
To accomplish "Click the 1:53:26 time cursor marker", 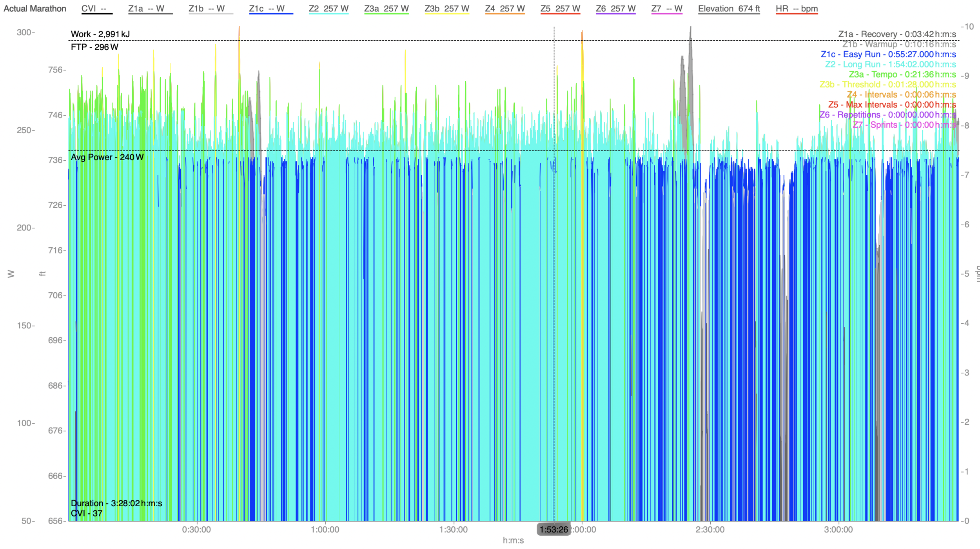I will pyautogui.click(x=554, y=529).
